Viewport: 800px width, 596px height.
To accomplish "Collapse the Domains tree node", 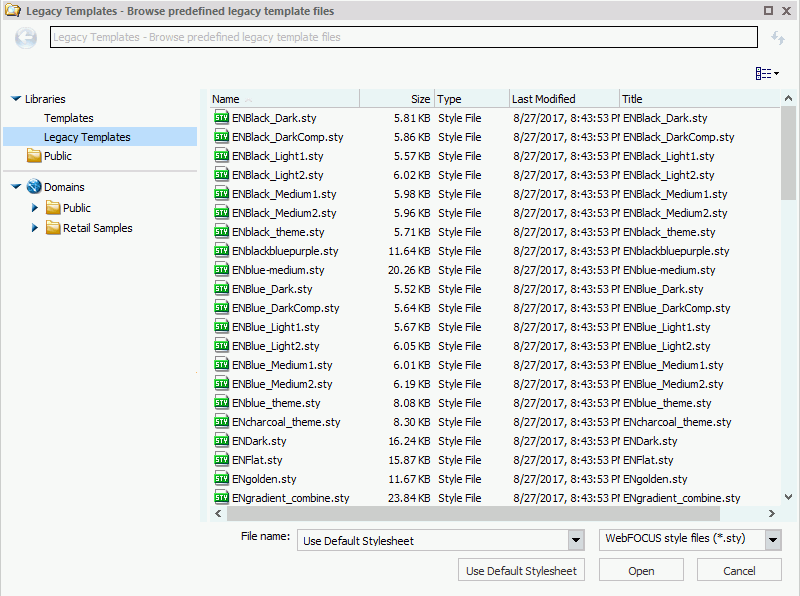I will coord(16,187).
